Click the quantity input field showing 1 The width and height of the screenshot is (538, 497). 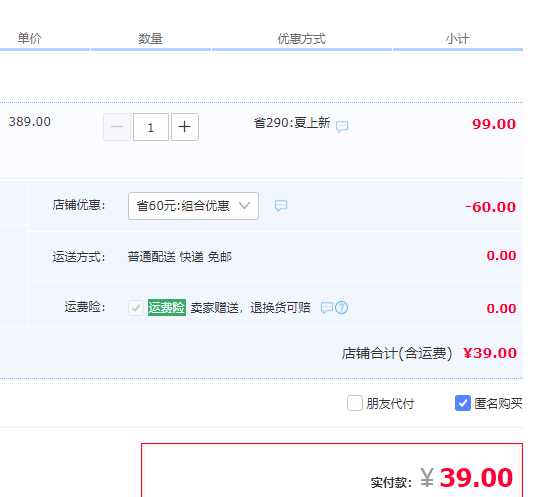click(x=151, y=127)
